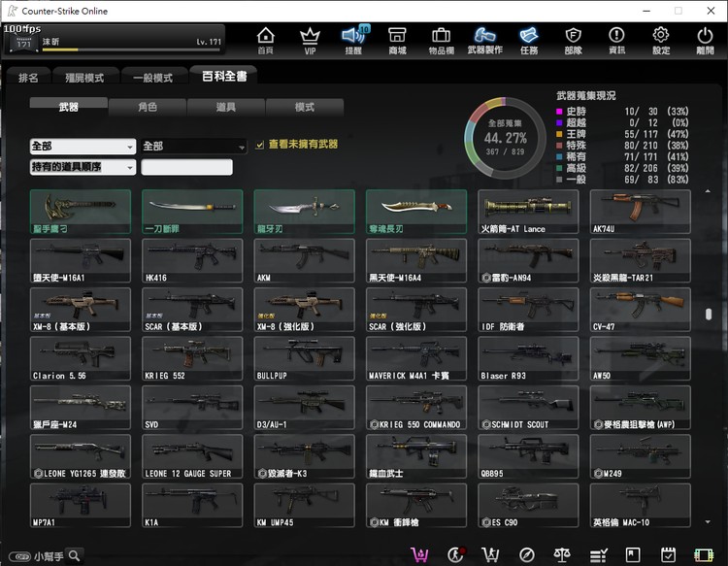Select the 角色 sub-tab
Screen dimensions: 728x566
tap(148, 107)
